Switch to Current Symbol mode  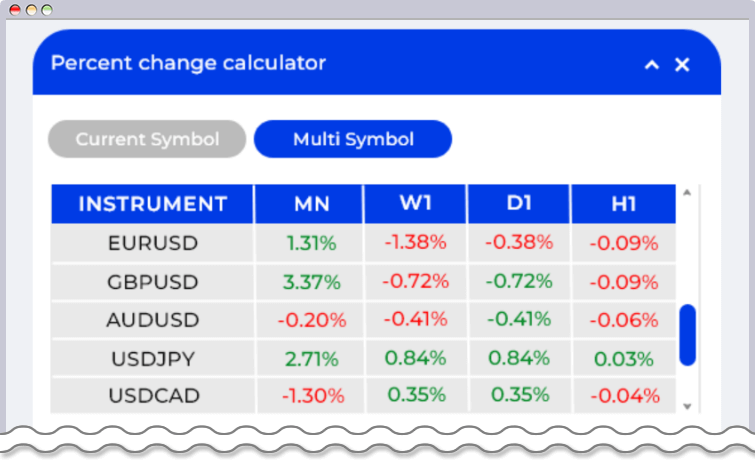[x=147, y=139]
